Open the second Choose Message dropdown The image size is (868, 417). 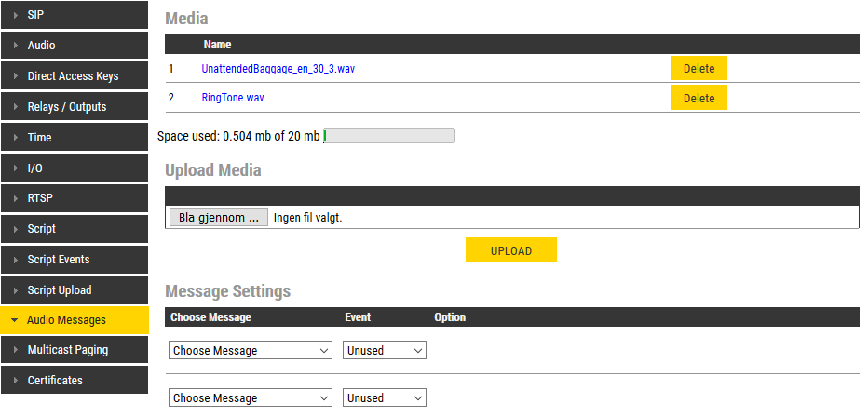(251, 398)
